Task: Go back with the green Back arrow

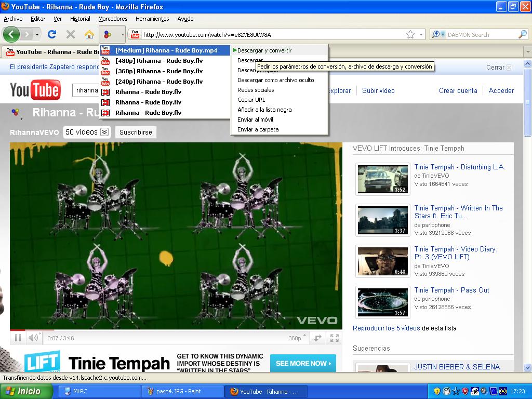Action: tap(11, 34)
